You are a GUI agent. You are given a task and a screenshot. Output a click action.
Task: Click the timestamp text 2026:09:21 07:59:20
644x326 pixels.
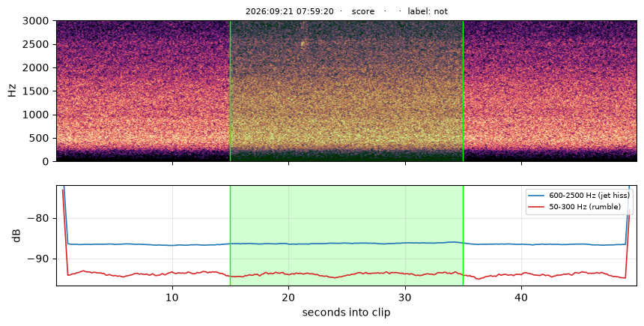pos(290,11)
